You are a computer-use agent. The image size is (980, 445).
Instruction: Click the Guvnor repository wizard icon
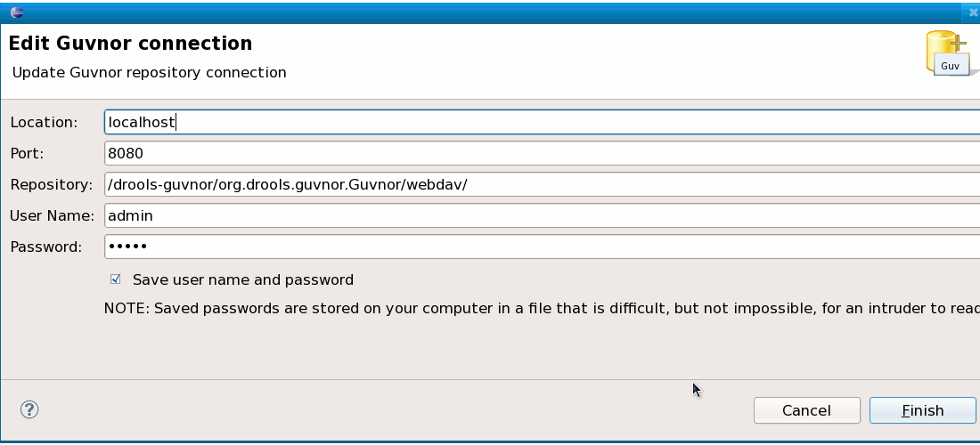[949, 53]
